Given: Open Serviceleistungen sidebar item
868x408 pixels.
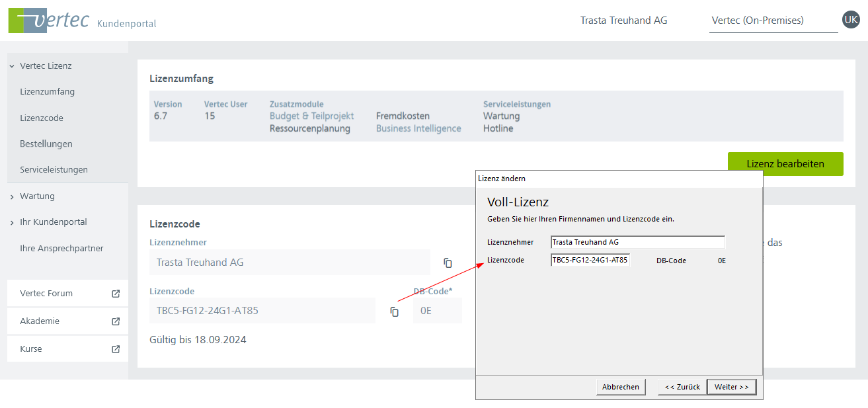Looking at the screenshot, I should tap(54, 170).
